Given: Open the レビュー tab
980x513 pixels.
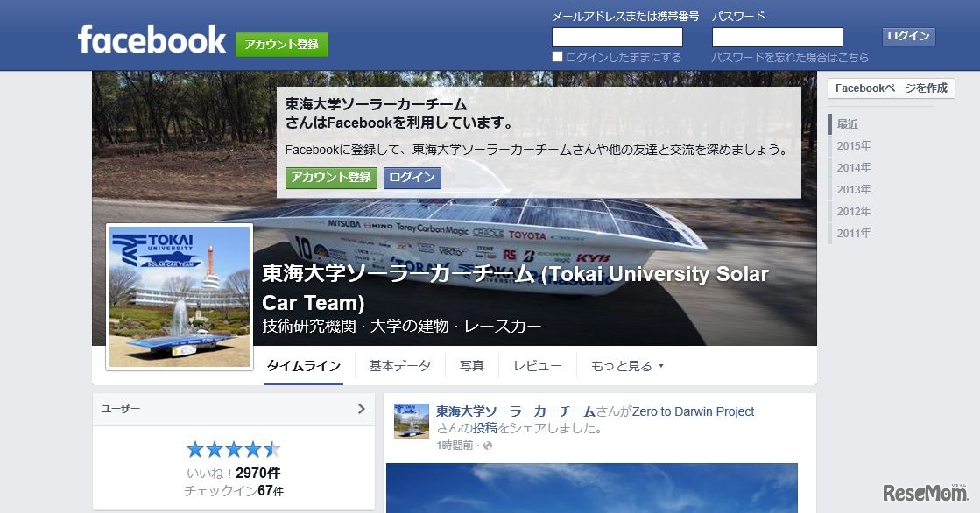Looking at the screenshot, I should 537,365.
